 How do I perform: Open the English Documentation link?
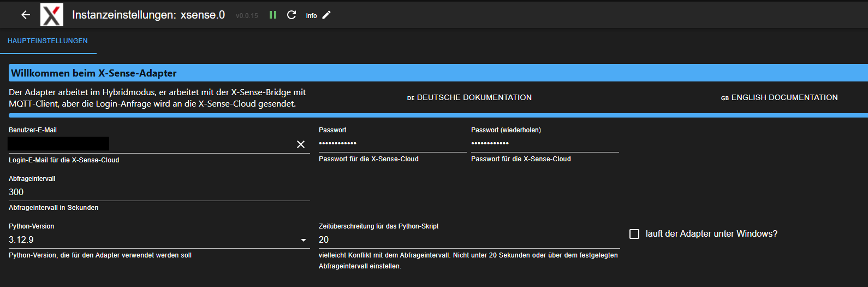(x=780, y=97)
